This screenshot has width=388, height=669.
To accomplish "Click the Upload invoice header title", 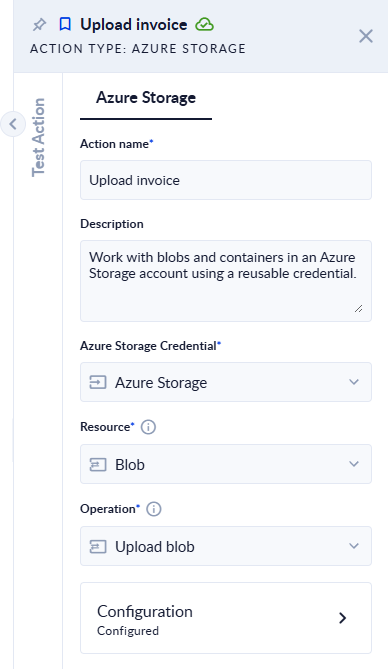I will (x=134, y=25).
